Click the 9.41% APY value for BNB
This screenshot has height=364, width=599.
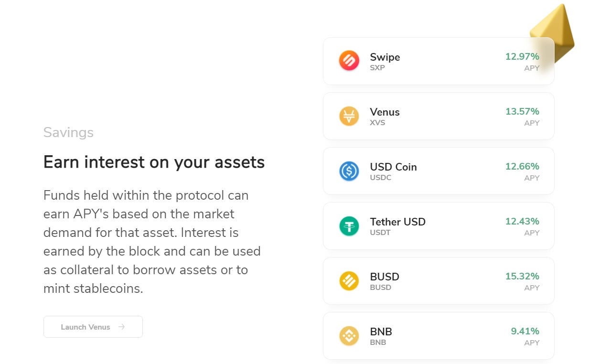click(524, 331)
